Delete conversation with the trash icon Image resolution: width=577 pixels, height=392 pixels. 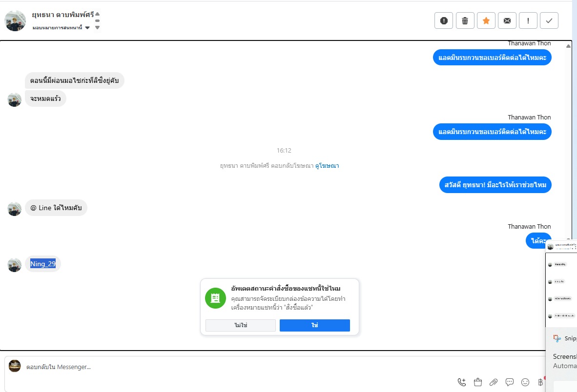[465, 20]
